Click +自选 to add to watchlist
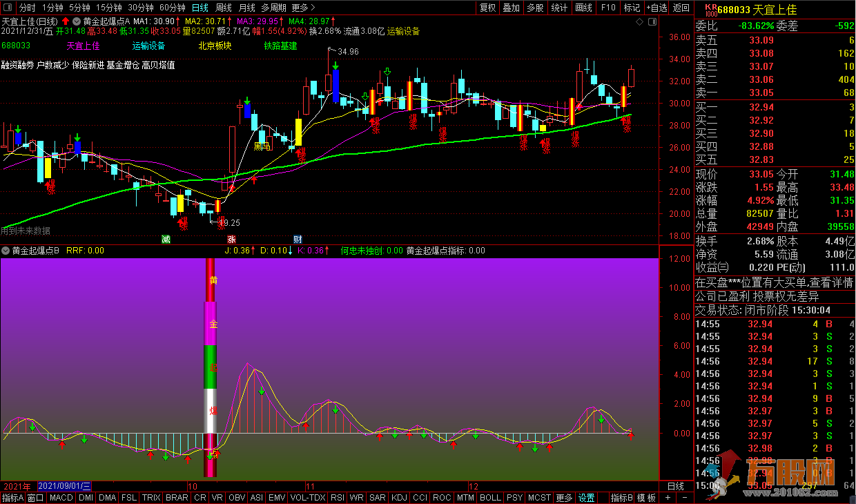Viewport: 856px width, 504px height. 656,8
